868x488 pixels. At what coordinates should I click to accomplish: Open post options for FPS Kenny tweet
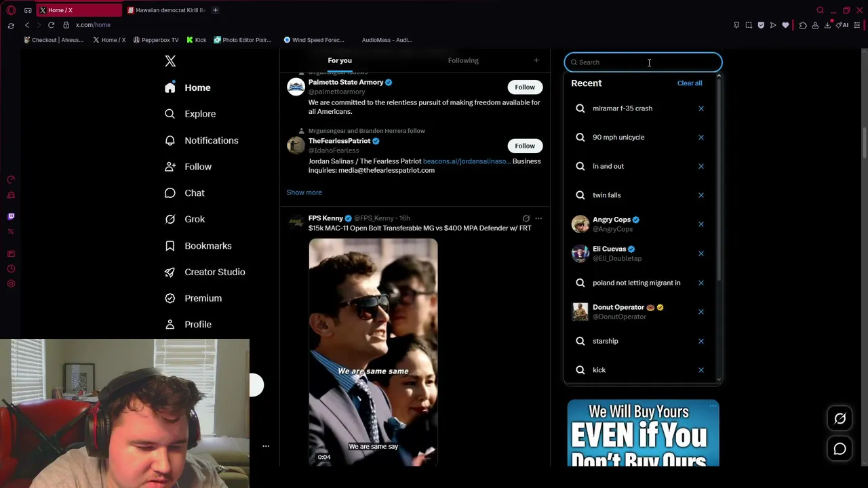pos(538,218)
